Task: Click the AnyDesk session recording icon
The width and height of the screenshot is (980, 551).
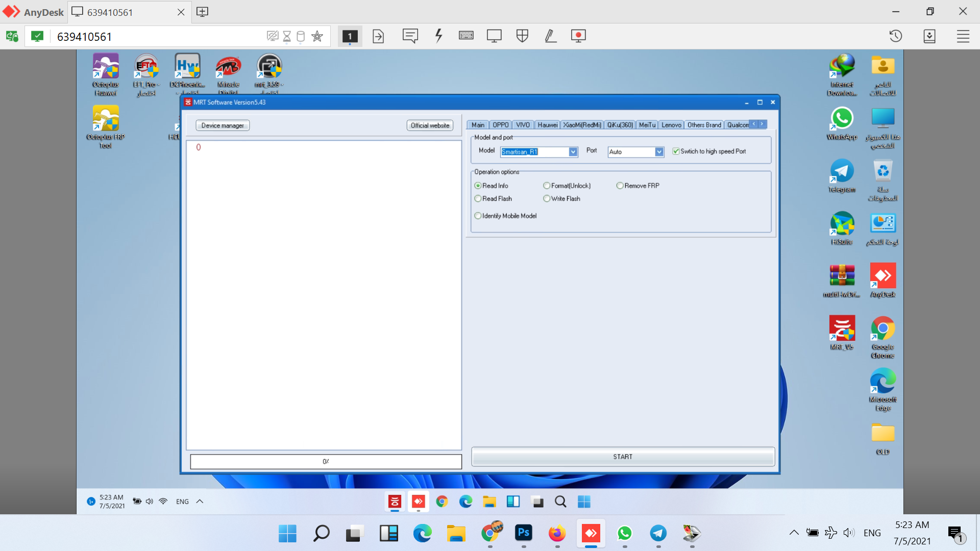Action: (x=578, y=36)
